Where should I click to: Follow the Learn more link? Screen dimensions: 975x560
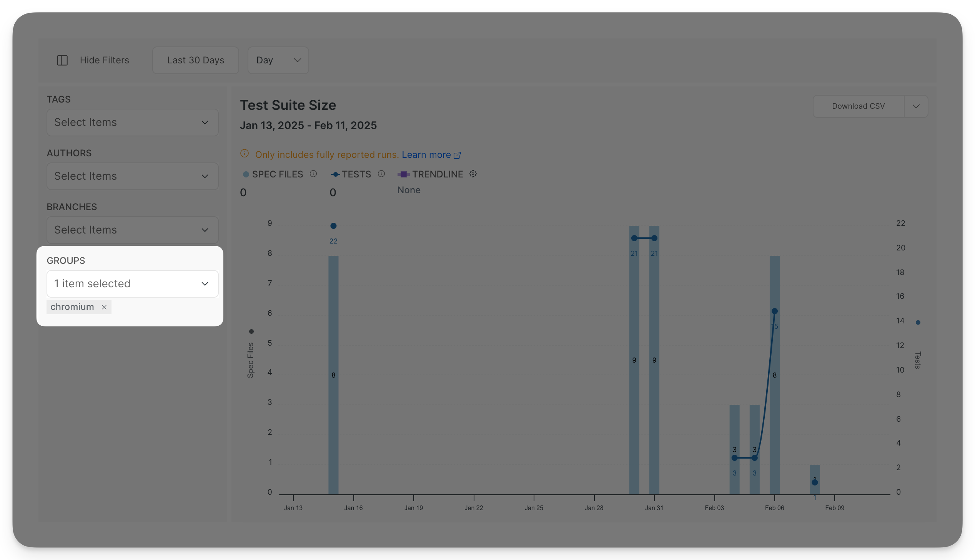point(426,155)
